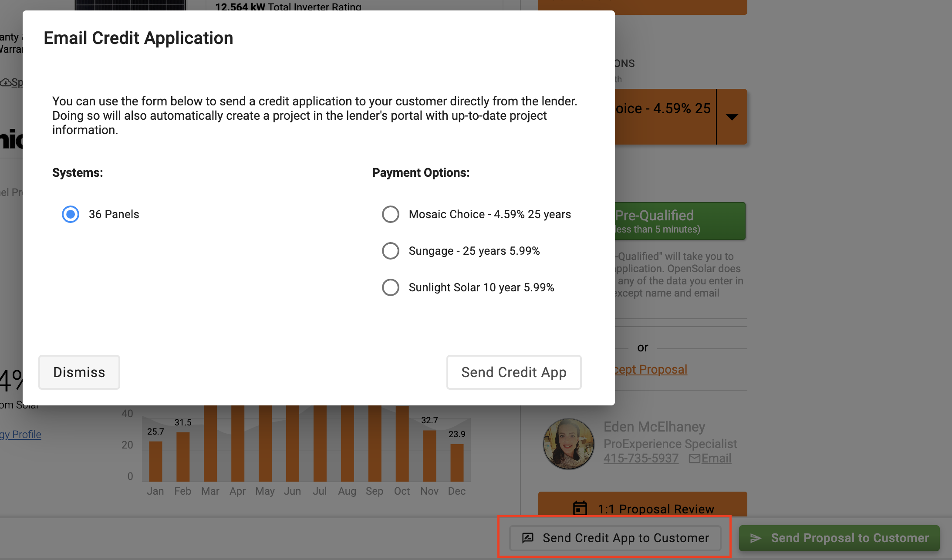The image size is (952, 560).
Task: Open the Accept Proposal link
Action: pos(651,369)
